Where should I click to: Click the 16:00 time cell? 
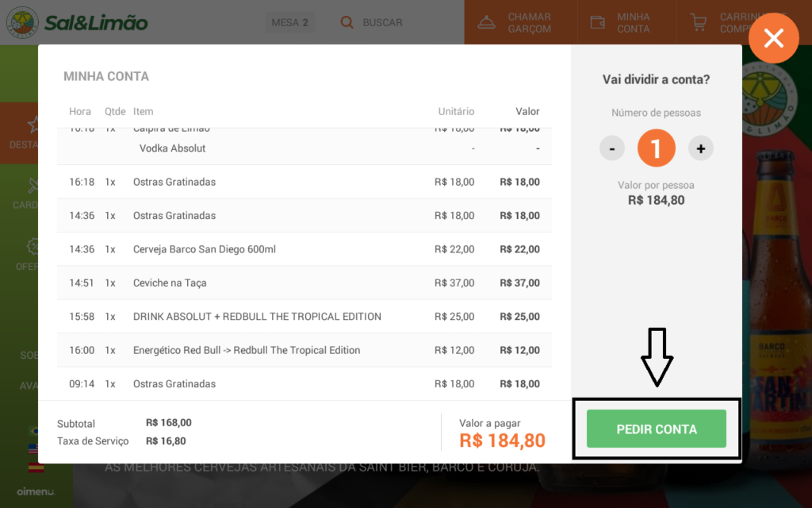coord(82,350)
